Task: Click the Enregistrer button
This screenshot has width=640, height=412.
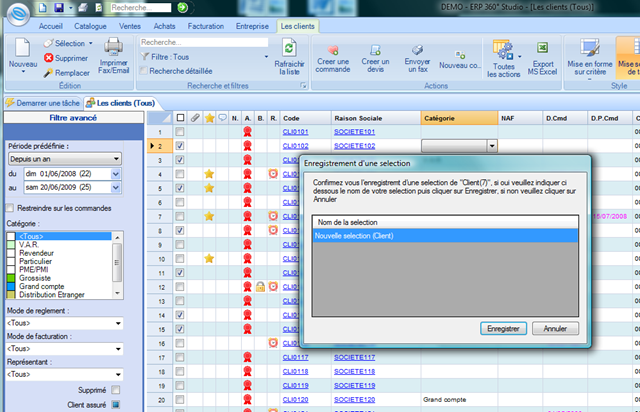Action: pos(503,329)
